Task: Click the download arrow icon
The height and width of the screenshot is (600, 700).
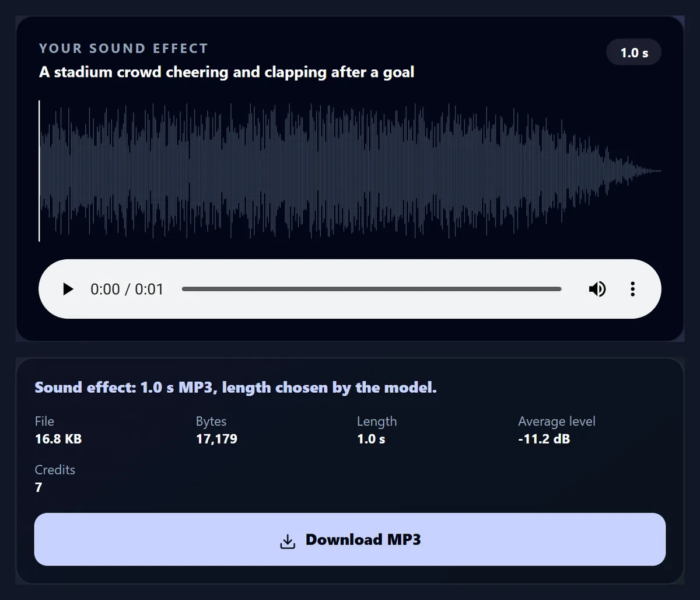Action: (288, 540)
